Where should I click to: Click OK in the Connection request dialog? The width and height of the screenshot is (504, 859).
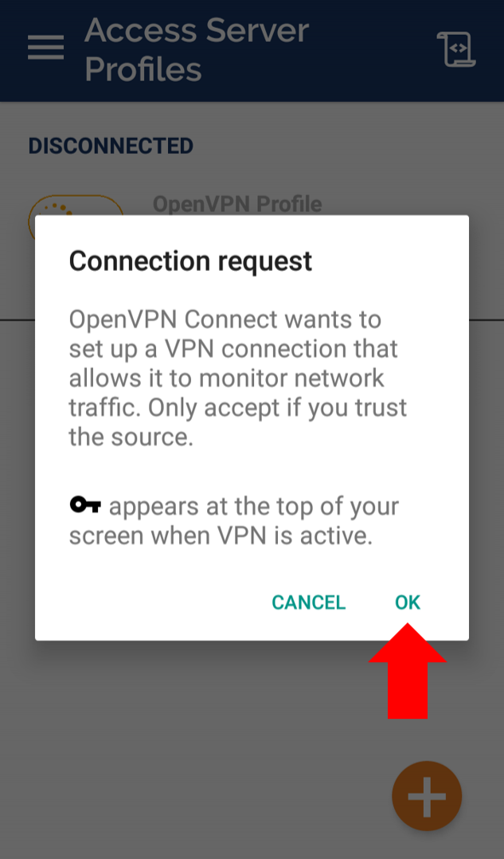[x=408, y=602]
